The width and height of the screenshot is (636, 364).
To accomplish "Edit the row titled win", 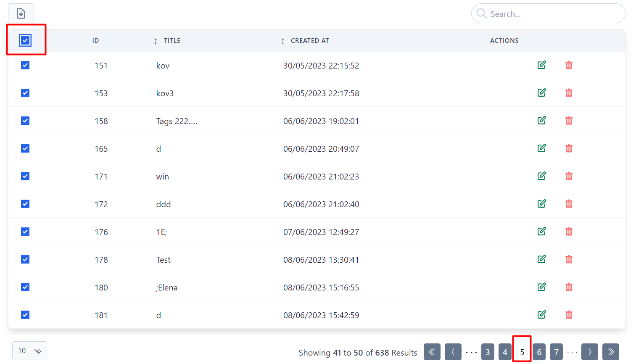I will 541,176.
